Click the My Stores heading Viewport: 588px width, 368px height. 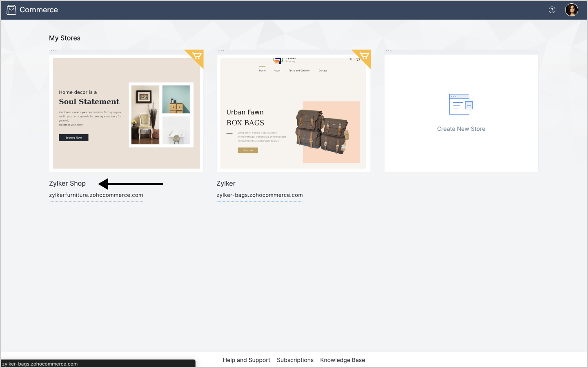coord(65,38)
